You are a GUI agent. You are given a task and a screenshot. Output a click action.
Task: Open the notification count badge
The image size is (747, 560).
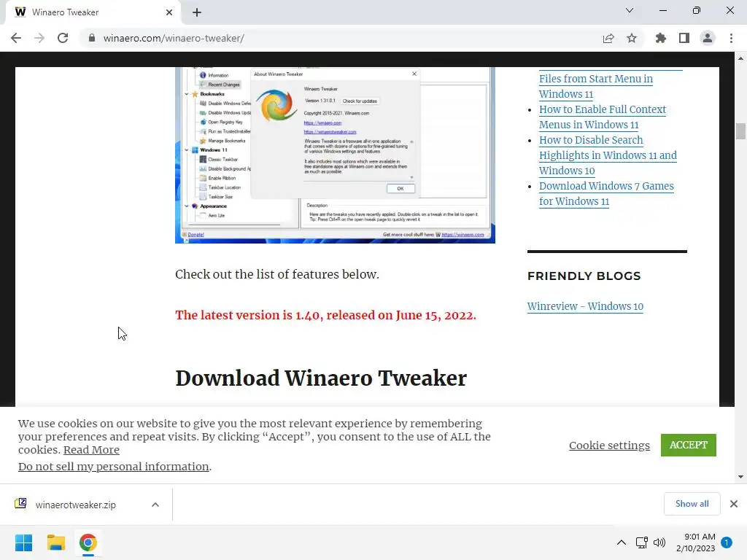pyautogui.click(x=727, y=542)
